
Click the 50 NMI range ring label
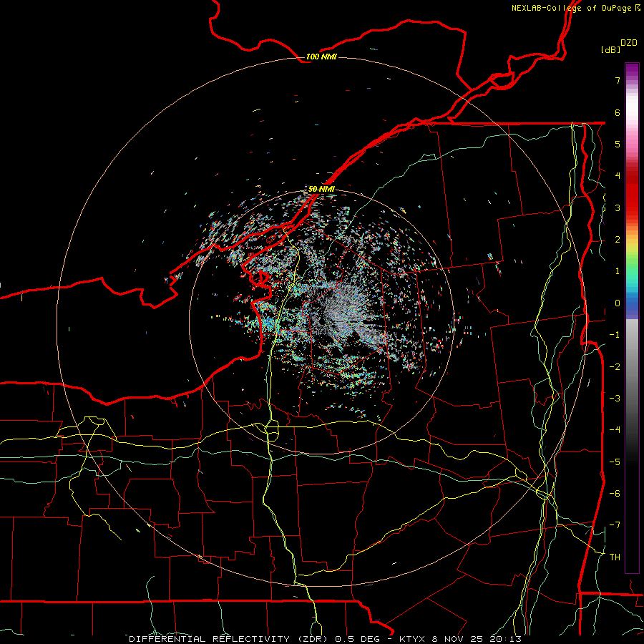(321, 189)
